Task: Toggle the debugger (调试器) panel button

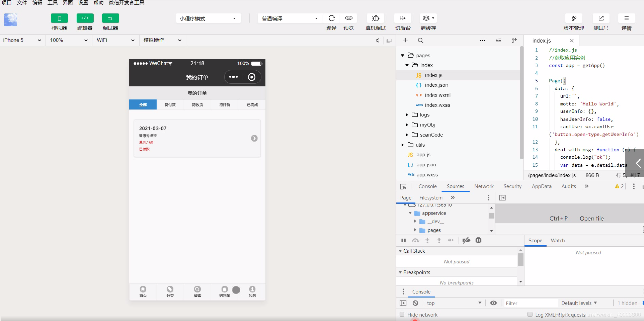Action: click(x=110, y=18)
